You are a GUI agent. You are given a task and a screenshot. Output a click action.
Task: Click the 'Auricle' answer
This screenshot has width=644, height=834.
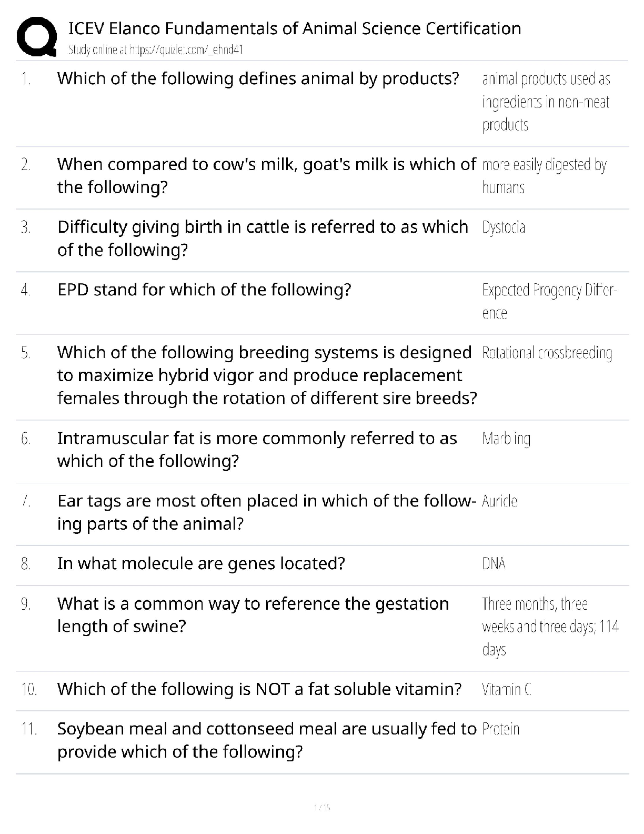click(499, 501)
